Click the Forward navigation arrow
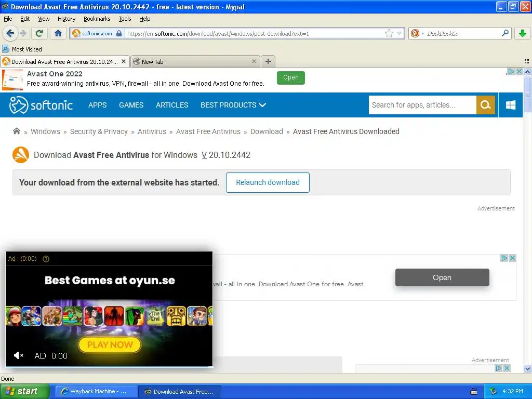Viewport: 532px width, 399px height. 23,33
